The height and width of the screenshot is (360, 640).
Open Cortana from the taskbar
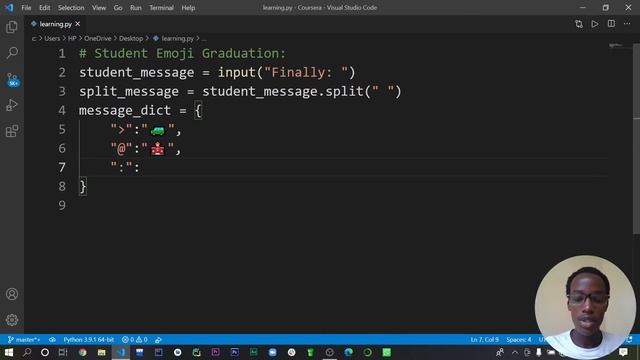coord(45,352)
